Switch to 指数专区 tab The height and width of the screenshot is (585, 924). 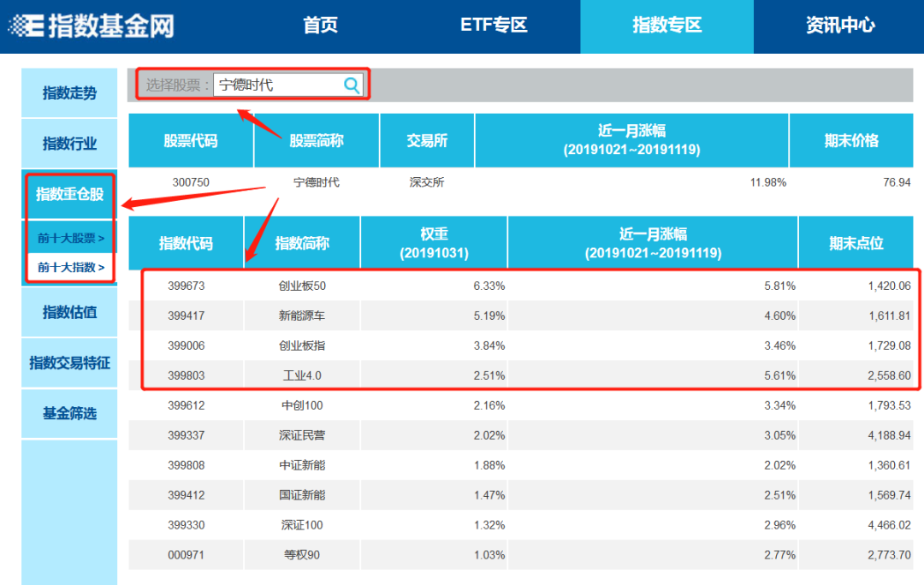click(x=667, y=27)
